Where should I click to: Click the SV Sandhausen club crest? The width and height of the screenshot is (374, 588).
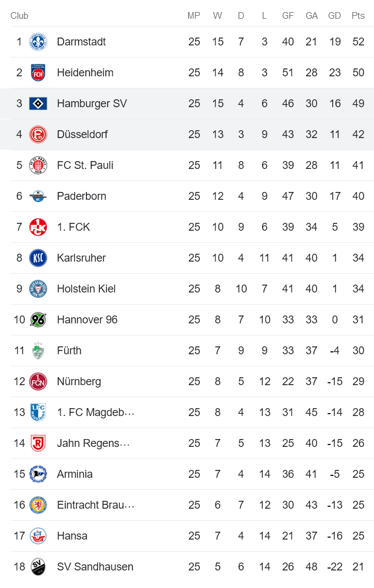click(x=38, y=567)
